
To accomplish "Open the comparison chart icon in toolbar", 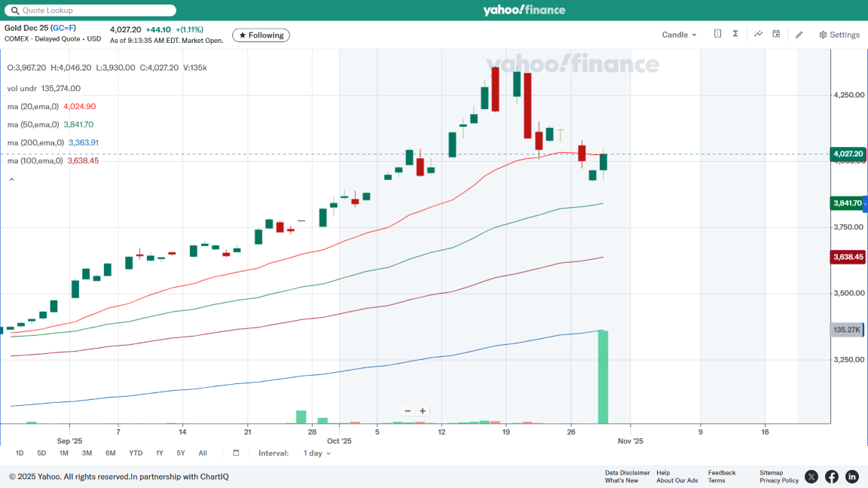I will (x=717, y=34).
